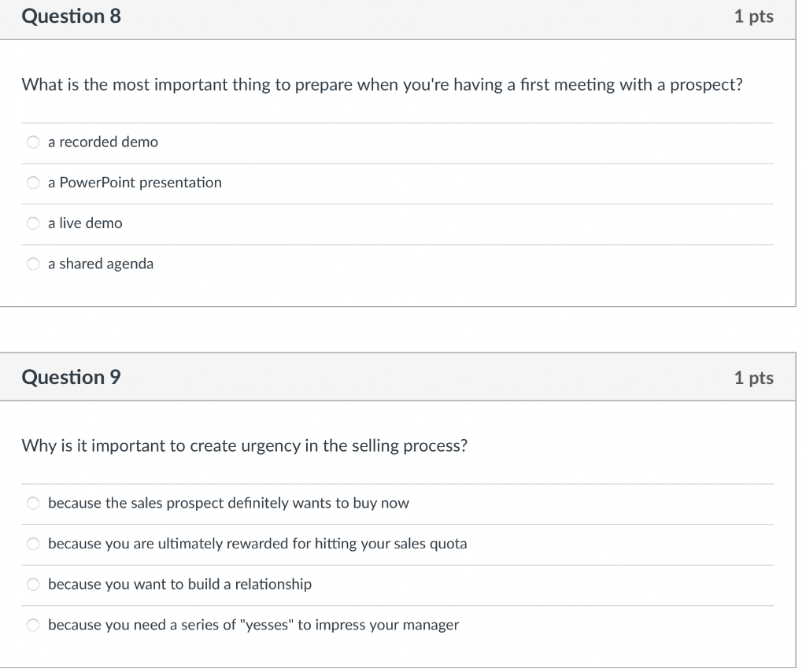The image size is (806, 672).
Task: Select radio for 'definitely wants to buy now'
Action: pos(33,504)
